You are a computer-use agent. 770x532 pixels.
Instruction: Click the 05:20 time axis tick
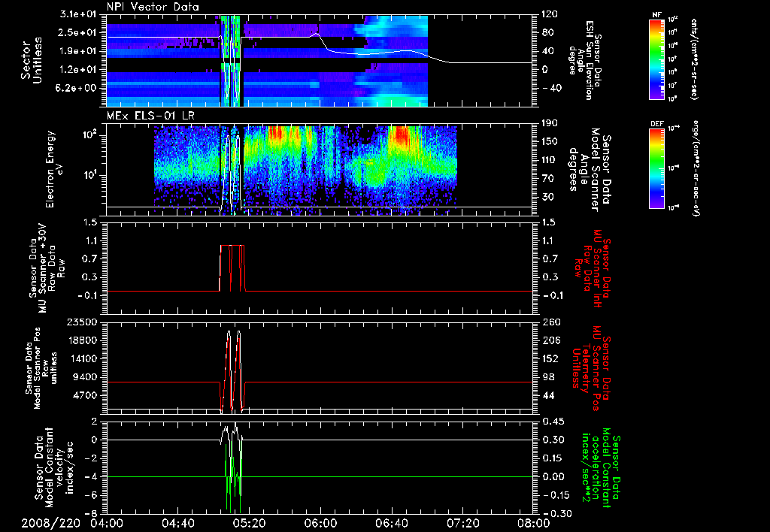coord(249,523)
